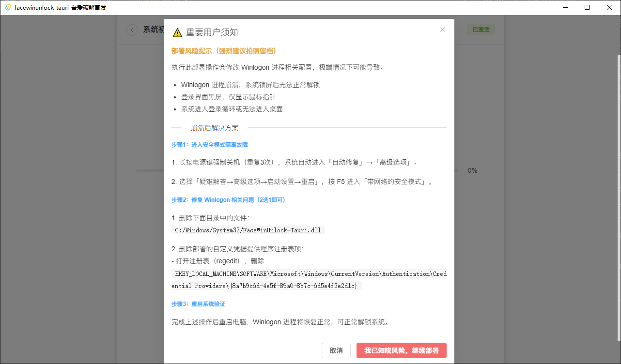Click the 已激活 status badge
Screen dimensions: 621x364
pos(481,30)
